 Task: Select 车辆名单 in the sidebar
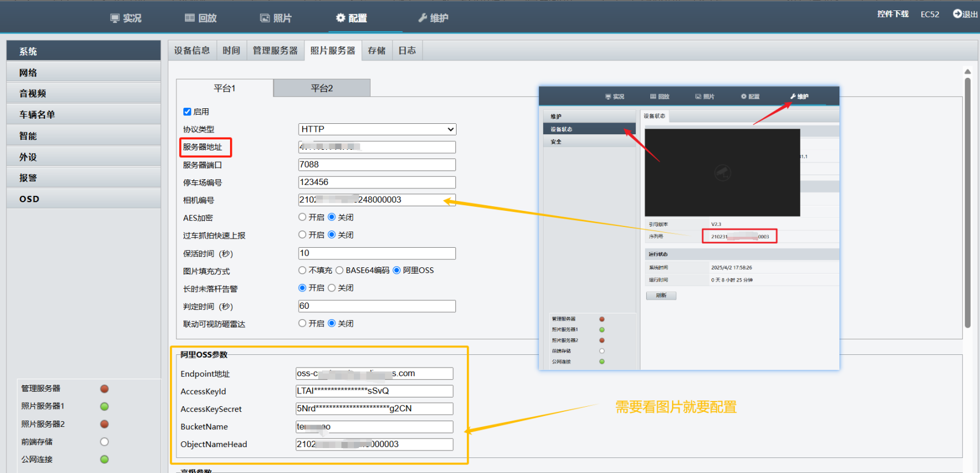(84, 115)
